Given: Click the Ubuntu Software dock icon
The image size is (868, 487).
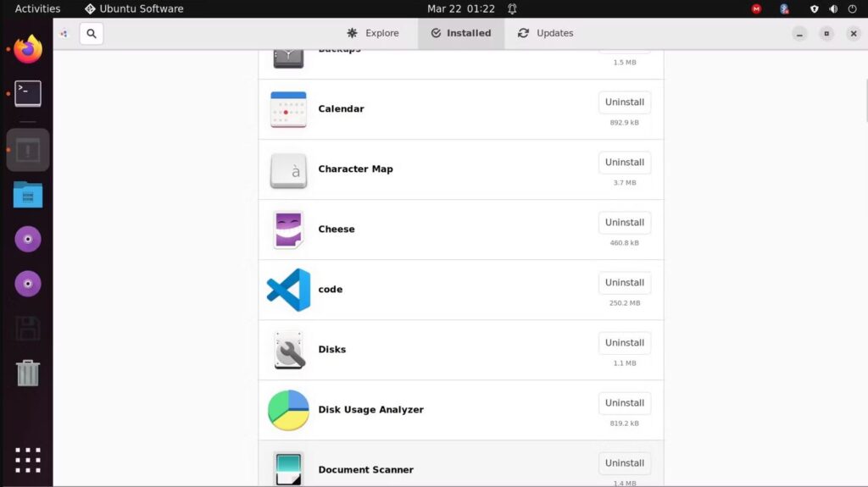Looking at the screenshot, I should 28,150.
